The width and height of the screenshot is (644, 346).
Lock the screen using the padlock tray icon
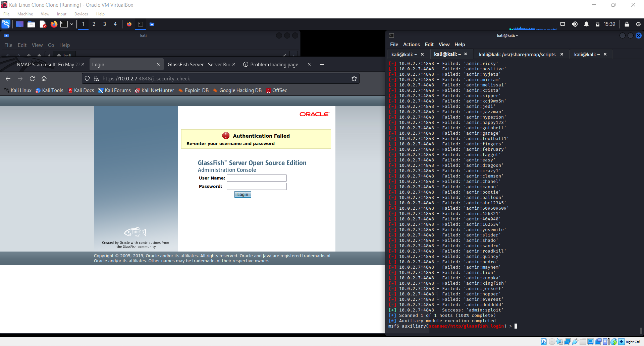627,24
